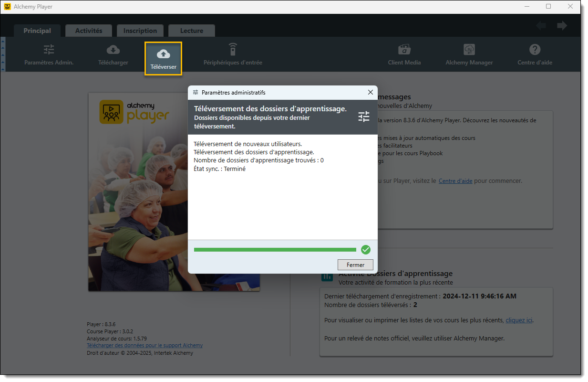The width and height of the screenshot is (588, 382).
Task: Launch Client Media from the toolbar
Action: pos(404,50)
